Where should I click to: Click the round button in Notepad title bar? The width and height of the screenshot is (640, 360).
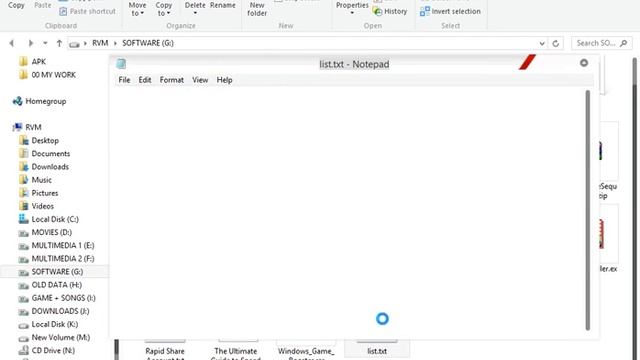(584, 63)
